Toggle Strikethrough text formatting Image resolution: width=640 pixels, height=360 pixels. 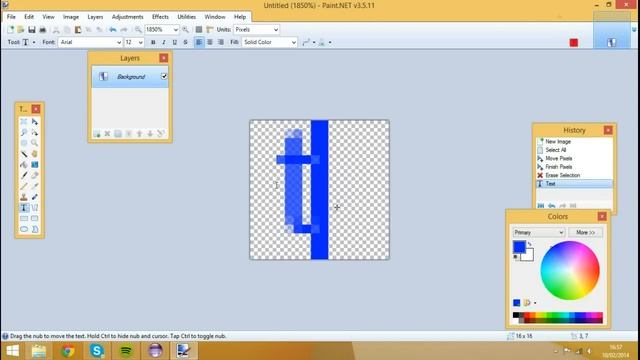[x=185, y=42]
